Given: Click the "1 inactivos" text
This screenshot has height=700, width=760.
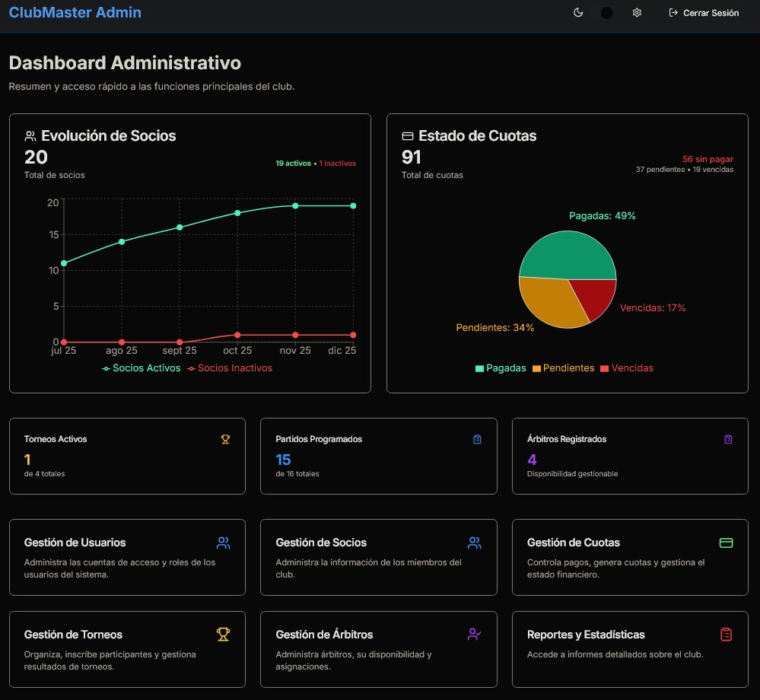Looking at the screenshot, I should point(337,164).
